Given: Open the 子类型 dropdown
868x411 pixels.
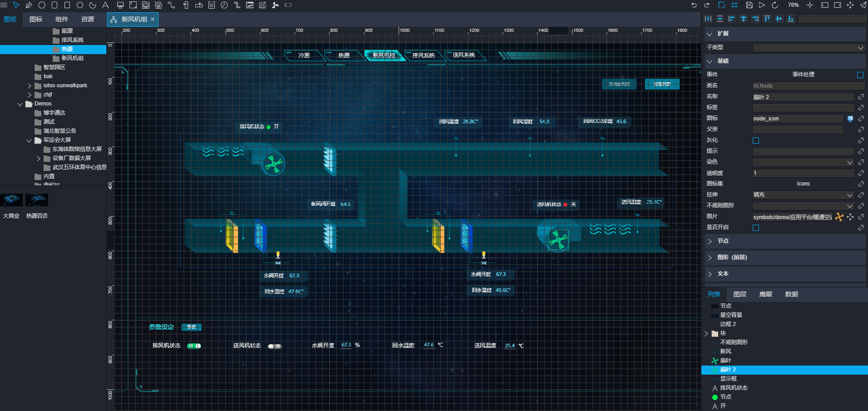Looking at the screenshot, I should tap(808, 48).
